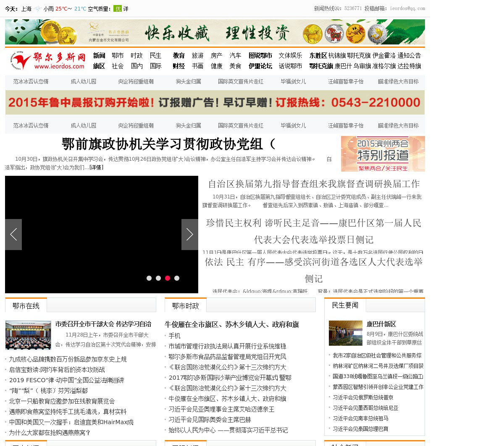Open the 鄂市 navigation item
The width and height of the screenshot is (504, 446).
pyautogui.click(x=118, y=55)
